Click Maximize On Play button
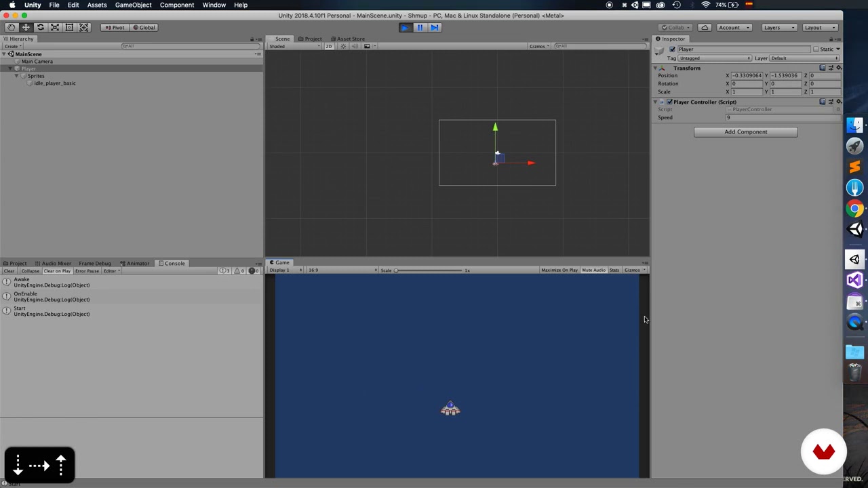 [559, 270]
